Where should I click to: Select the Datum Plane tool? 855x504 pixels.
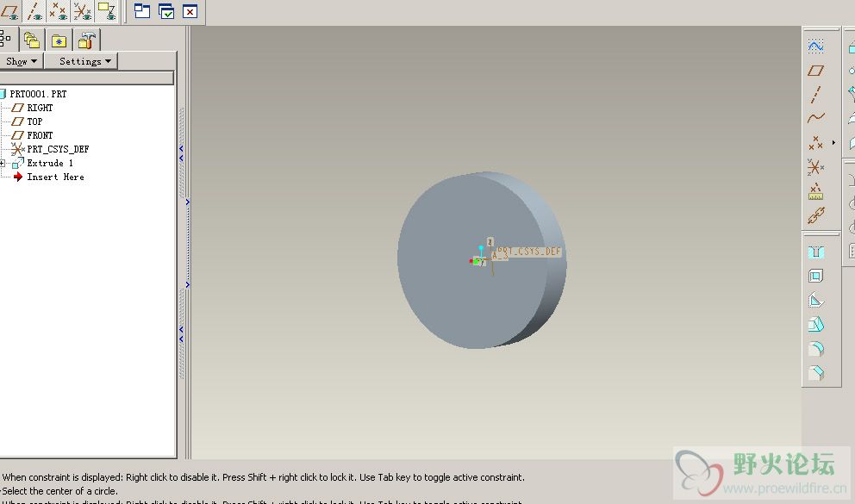coord(815,71)
